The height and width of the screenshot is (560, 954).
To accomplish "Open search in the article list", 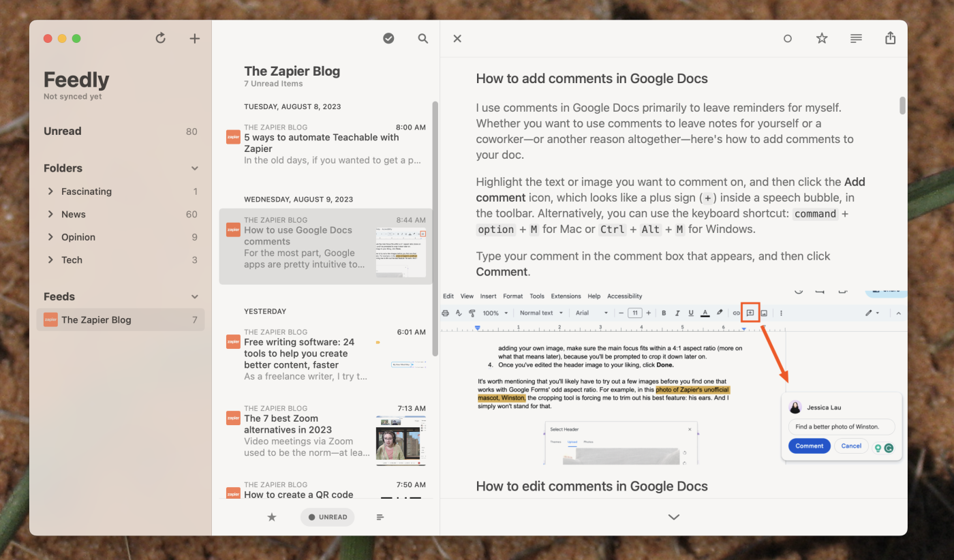I will coord(423,39).
